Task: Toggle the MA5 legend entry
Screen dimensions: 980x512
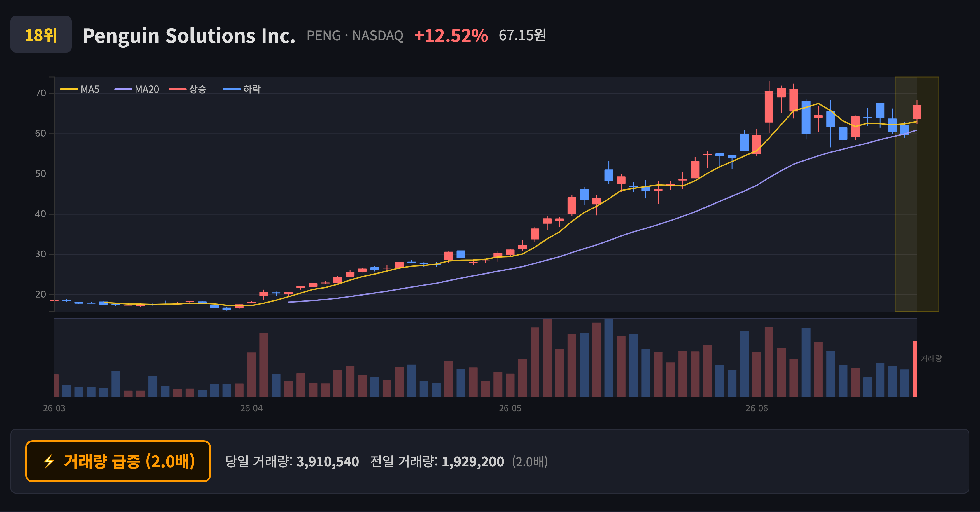Action: (x=80, y=89)
